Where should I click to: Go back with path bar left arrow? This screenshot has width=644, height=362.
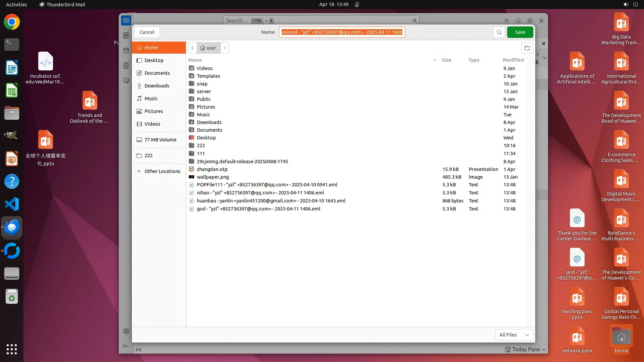click(x=193, y=48)
